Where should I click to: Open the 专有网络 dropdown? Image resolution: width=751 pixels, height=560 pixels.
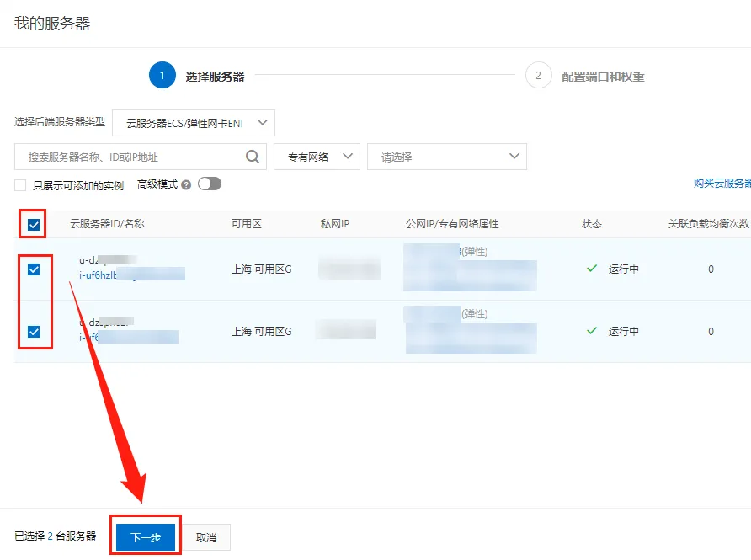317,157
